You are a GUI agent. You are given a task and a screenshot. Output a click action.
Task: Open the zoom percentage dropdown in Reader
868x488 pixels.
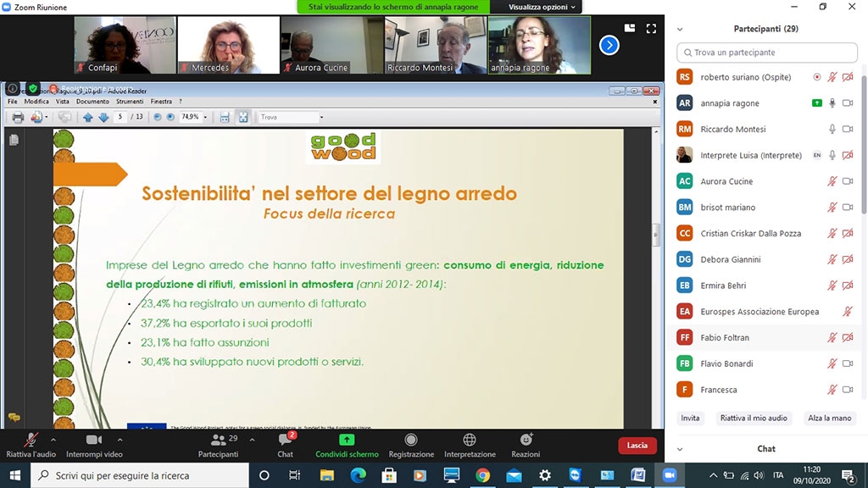click(205, 117)
